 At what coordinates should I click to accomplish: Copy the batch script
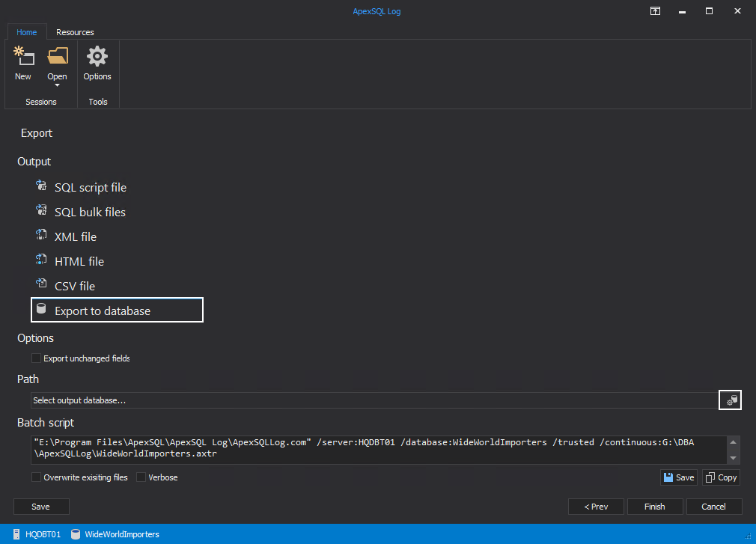point(721,477)
